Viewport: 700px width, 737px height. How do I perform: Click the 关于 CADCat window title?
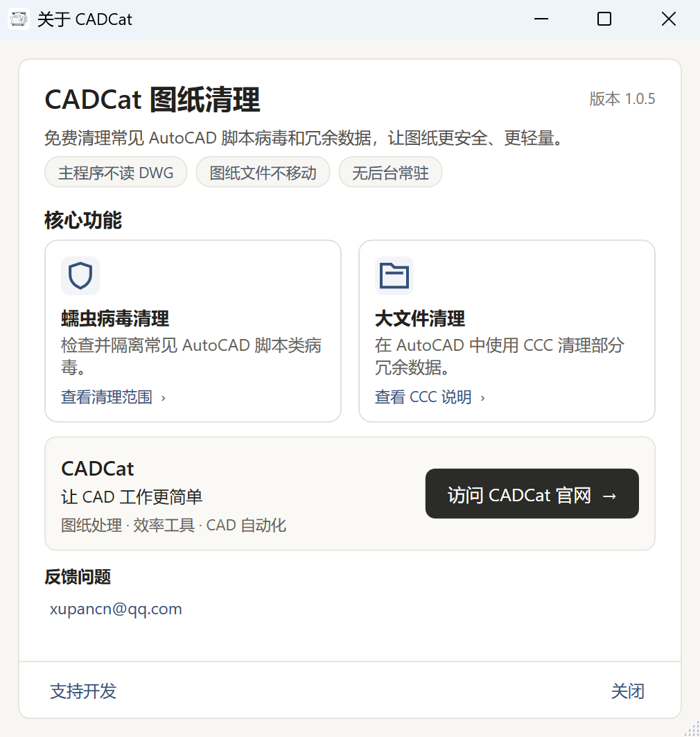pos(85,19)
